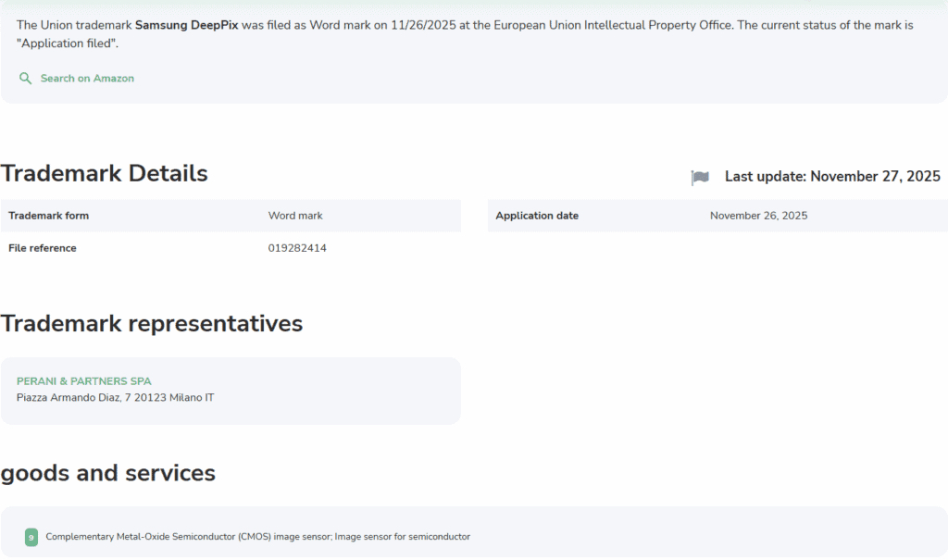Click the magnifier search icon beside Amazon link
Viewport: 948px width, 560px height.
point(24,79)
